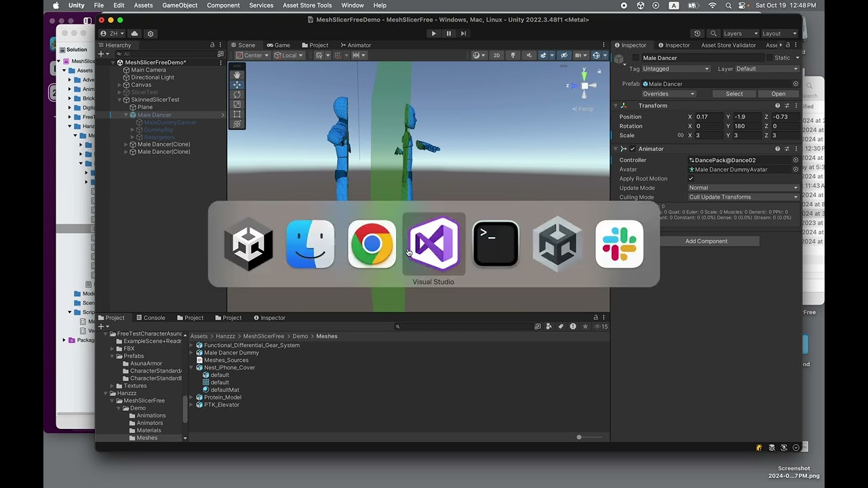Screen dimensions: 868x488
Task: Switch to the Console tab
Action: point(151,318)
